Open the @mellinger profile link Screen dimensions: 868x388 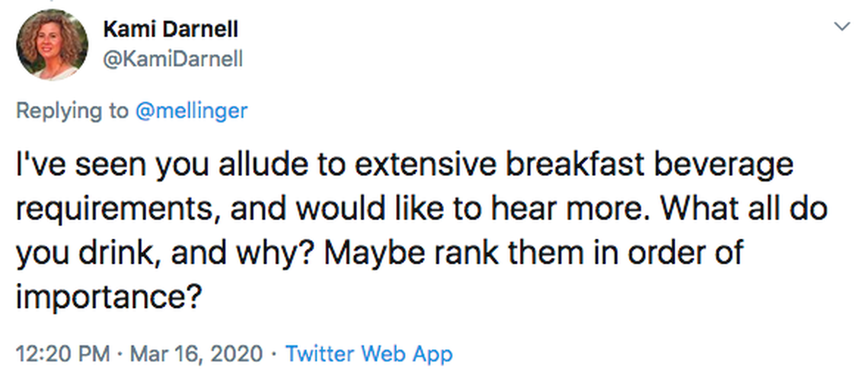(191, 111)
